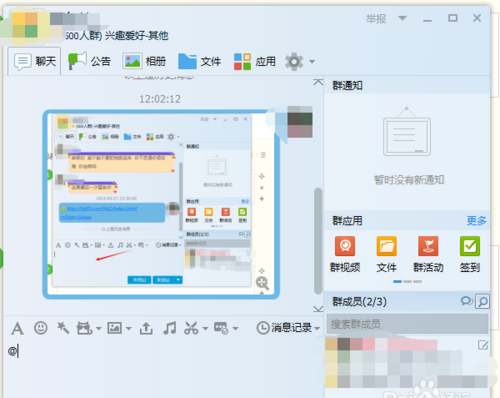
Task: Open the emoji smiley picker
Action: tap(41, 328)
